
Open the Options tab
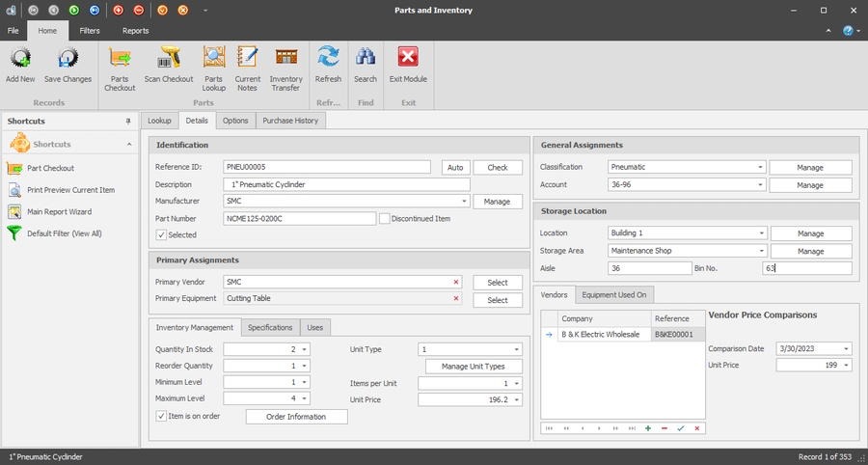pyautogui.click(x=236, y=121)
